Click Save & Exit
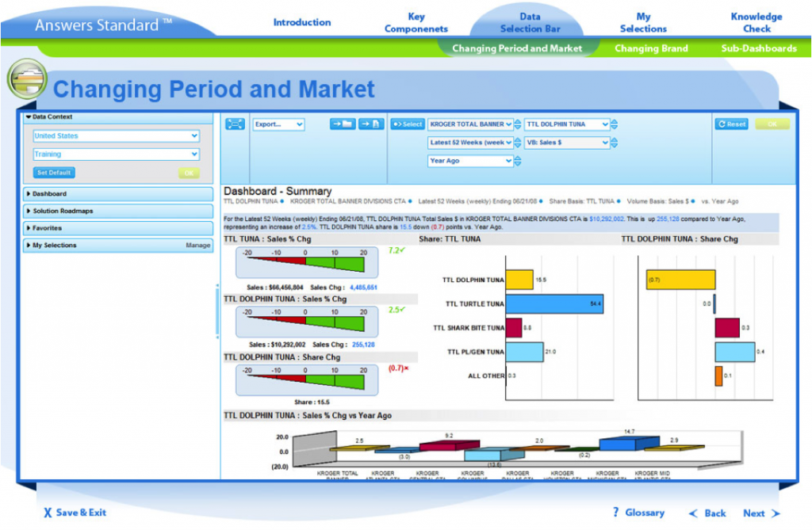Image resolution: width=812 pixels, height=530 pixels. (x=75, y=513)
